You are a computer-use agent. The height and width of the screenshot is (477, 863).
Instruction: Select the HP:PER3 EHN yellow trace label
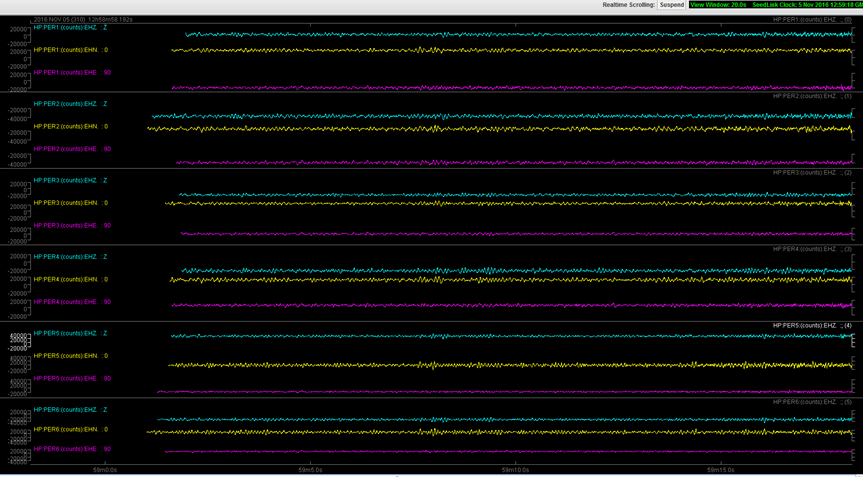[70, 203]
